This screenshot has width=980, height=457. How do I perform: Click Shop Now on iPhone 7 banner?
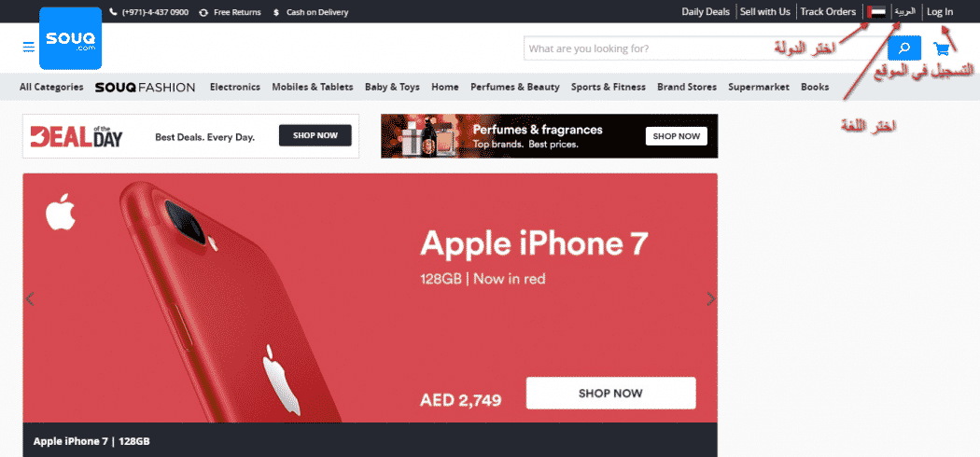(610, 394)
